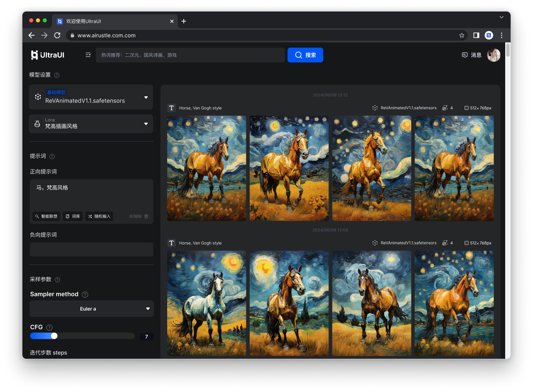Select the 欢迎使用UltraUI browser tab

click(x=115, y=21)
